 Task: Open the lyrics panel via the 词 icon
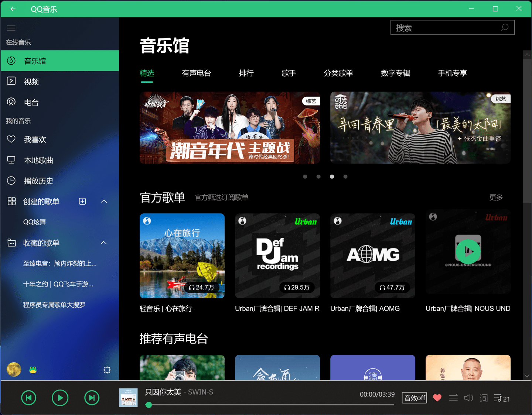(x=483, y=398)
